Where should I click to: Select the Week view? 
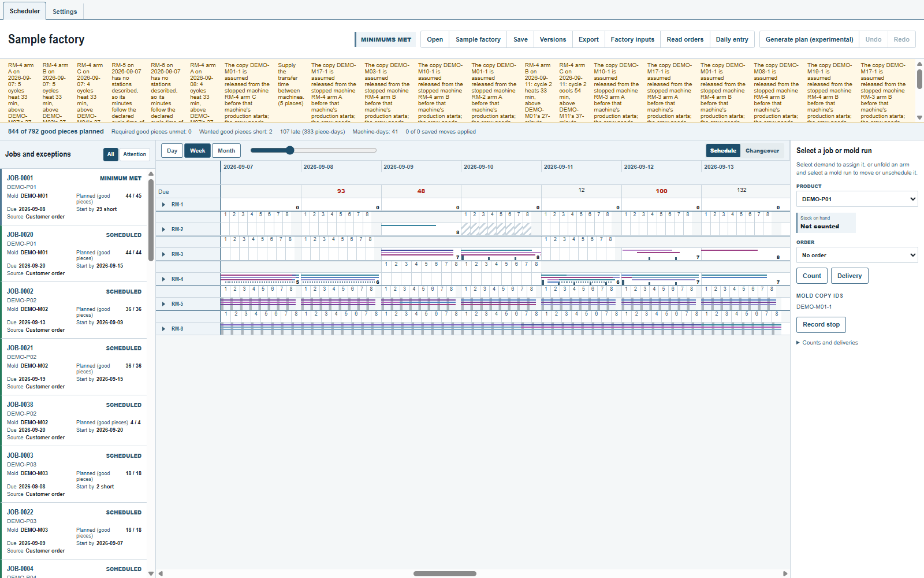(x=198, y=151)
